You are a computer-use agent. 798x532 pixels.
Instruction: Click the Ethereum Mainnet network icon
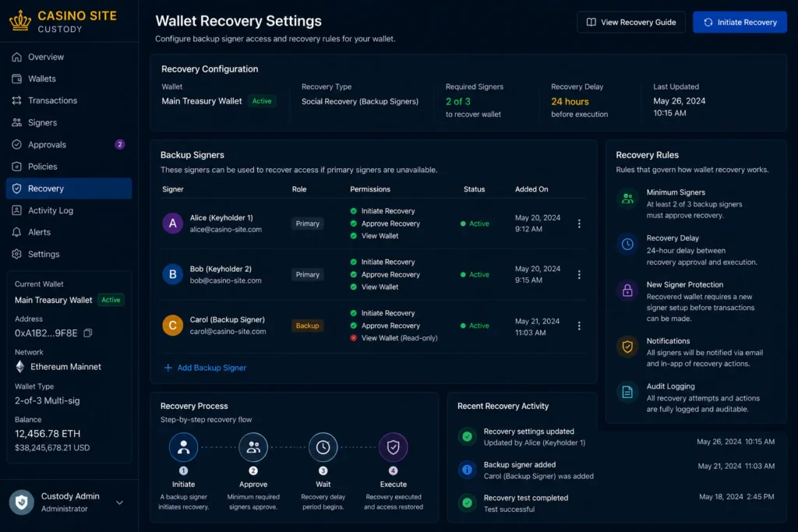pyautogui.click(x=19, y=367)
